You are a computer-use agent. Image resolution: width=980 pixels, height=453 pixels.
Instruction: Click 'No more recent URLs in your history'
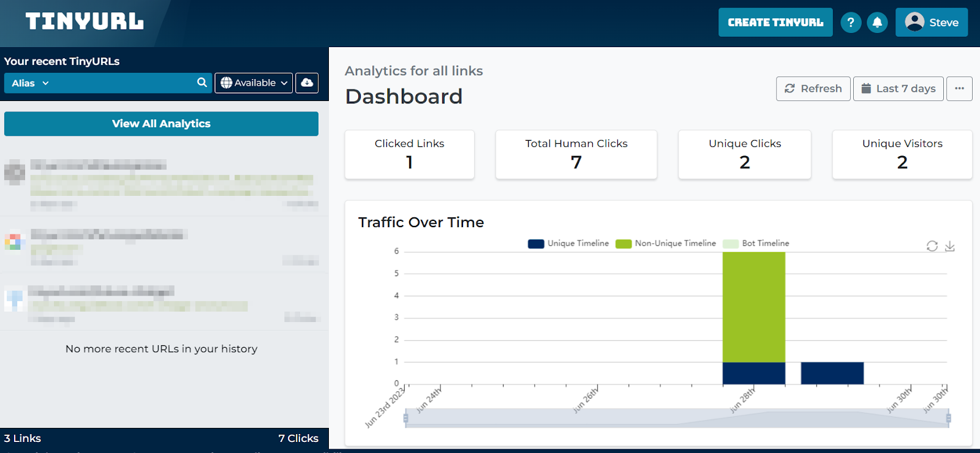(161, 349)
